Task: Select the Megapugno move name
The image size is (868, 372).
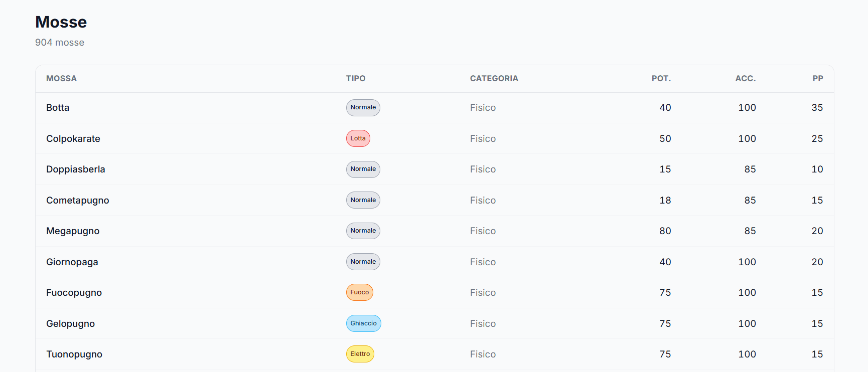Action: pyautogui.click(x=73, y=231)
